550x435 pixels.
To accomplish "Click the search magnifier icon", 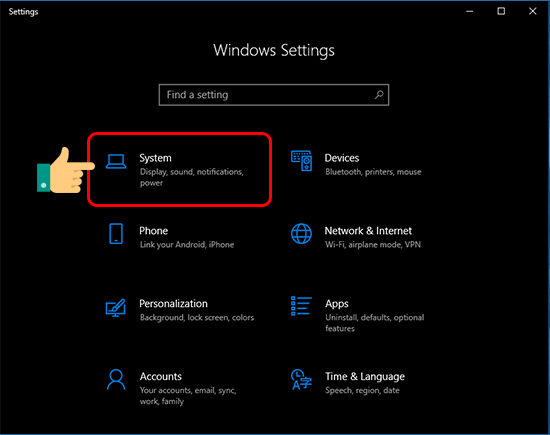I will point(379,94).
